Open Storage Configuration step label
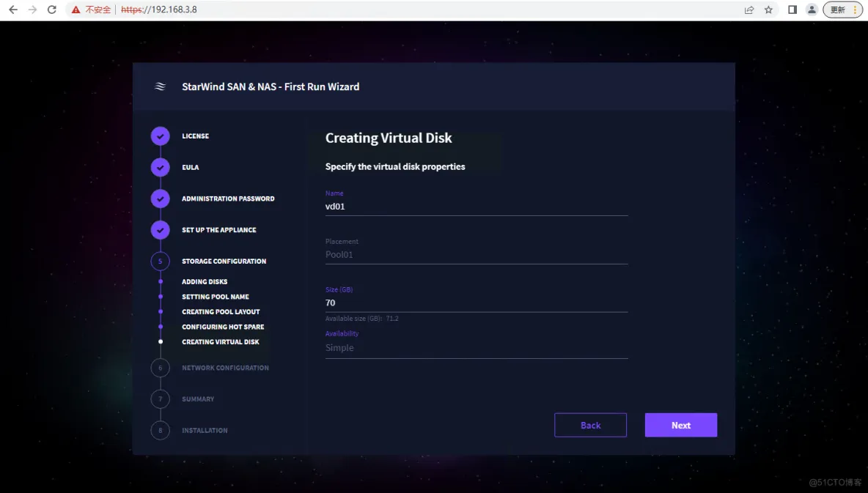The height and width of the screenshot is (493, 868). 224,262
